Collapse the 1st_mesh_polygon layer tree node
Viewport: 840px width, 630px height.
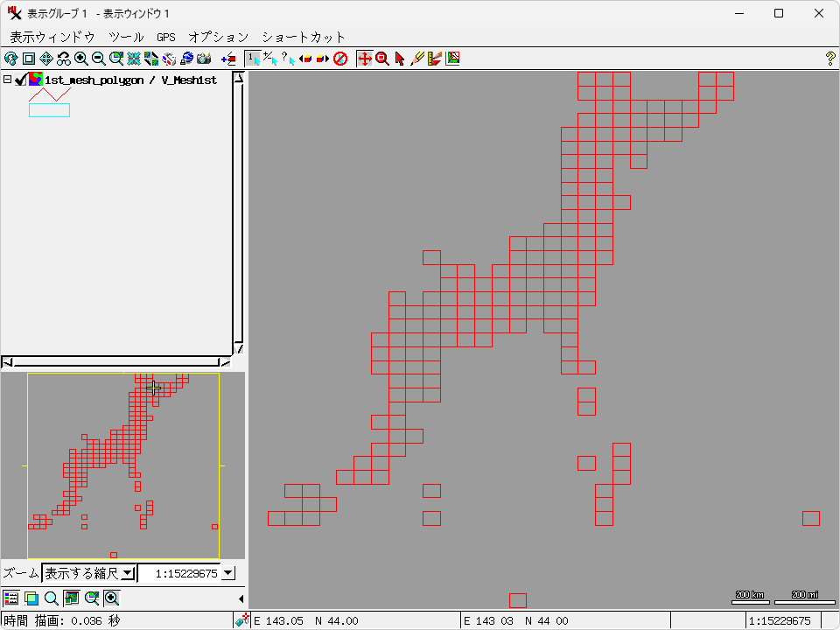(x=7, y=80)
